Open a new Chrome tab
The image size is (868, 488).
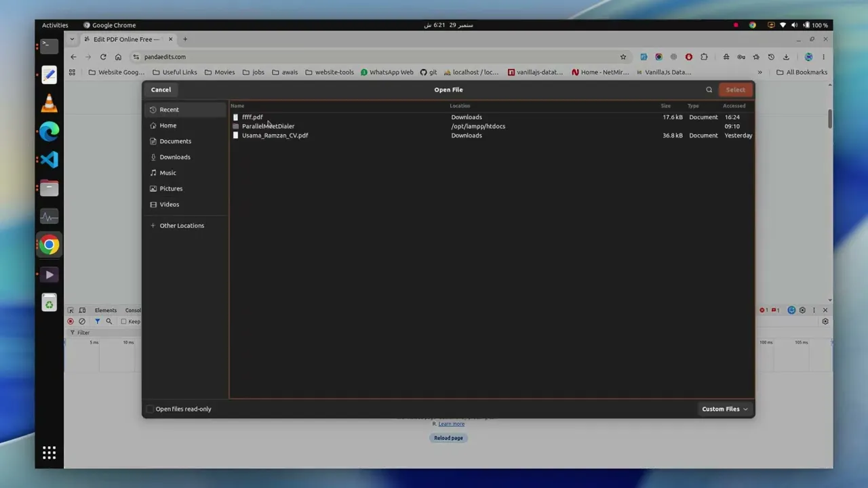pos(185,39)
